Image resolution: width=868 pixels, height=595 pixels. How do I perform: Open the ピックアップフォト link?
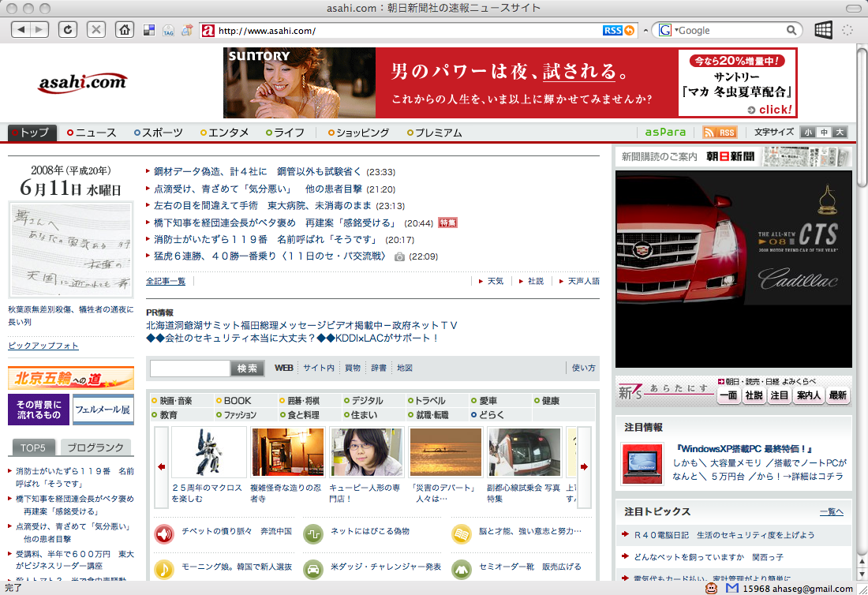[43, 346]
